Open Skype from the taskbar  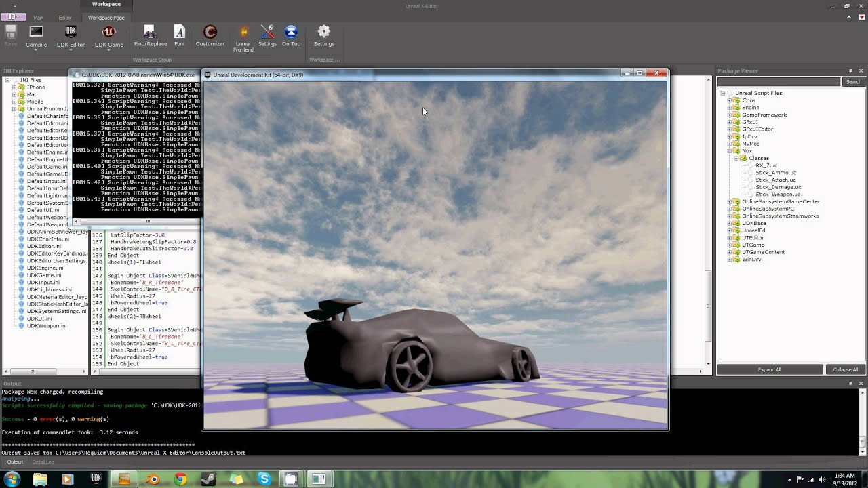[264, 479]
